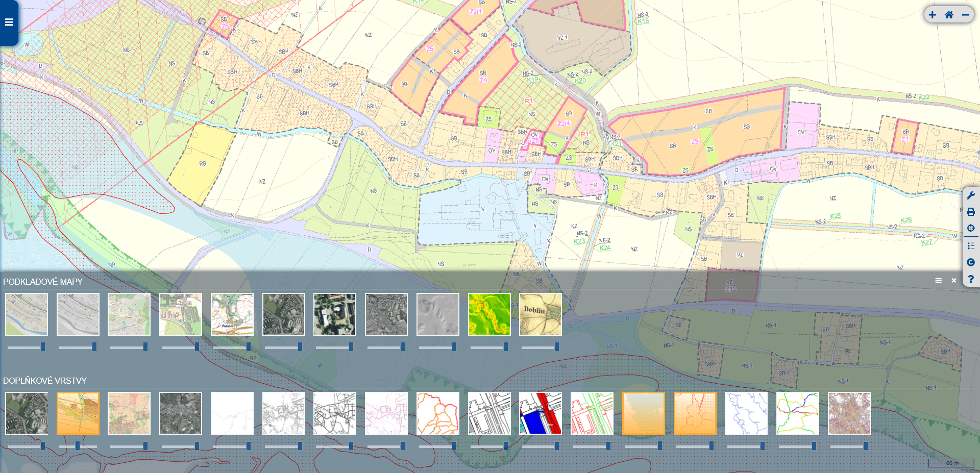Choose the green-yellow terrain relief base map
980x473 pixels.
pos(489,314)
